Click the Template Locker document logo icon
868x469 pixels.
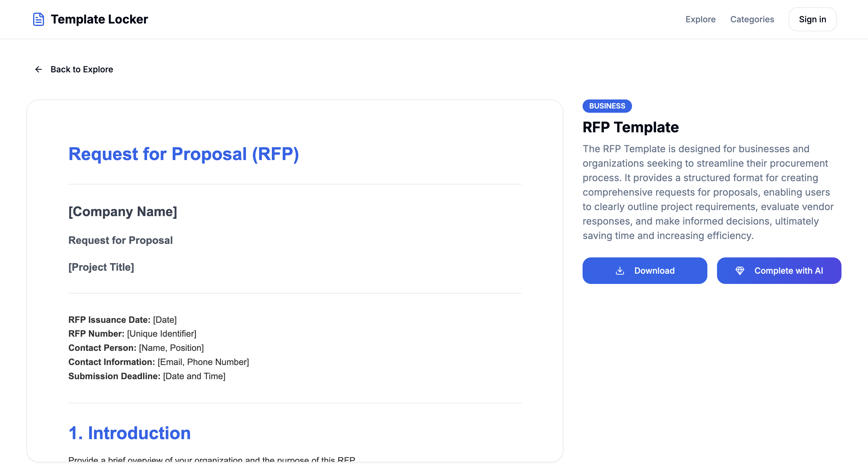(38, 19)
